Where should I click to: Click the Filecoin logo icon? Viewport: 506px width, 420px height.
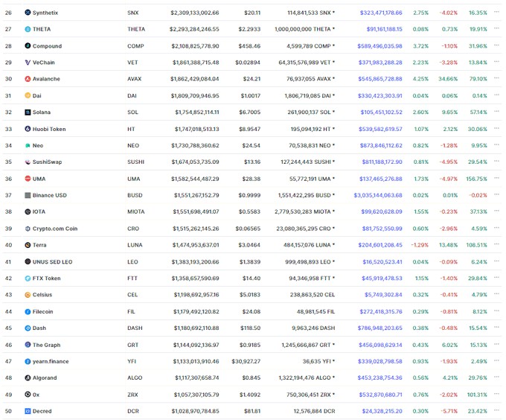28,311
